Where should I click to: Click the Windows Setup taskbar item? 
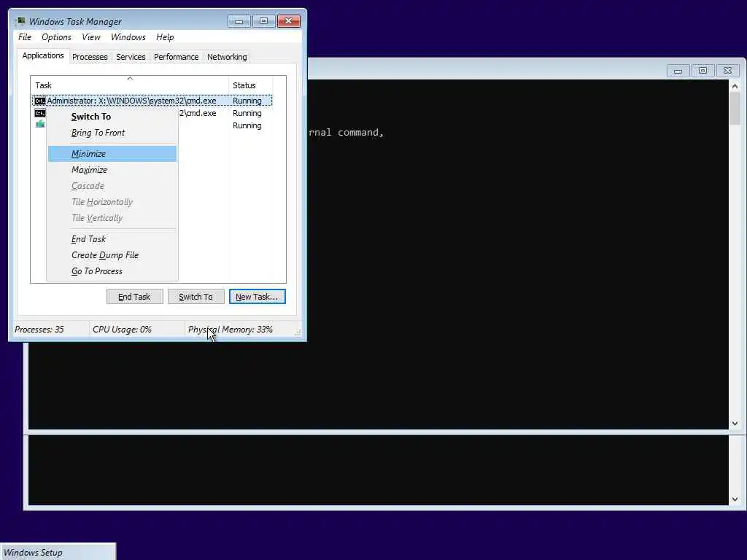[58, 553]
